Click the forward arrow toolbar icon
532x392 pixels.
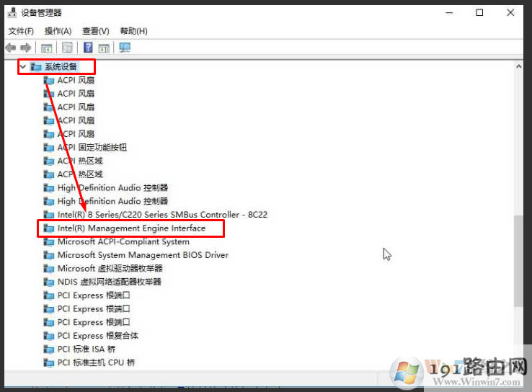[26, 48]
